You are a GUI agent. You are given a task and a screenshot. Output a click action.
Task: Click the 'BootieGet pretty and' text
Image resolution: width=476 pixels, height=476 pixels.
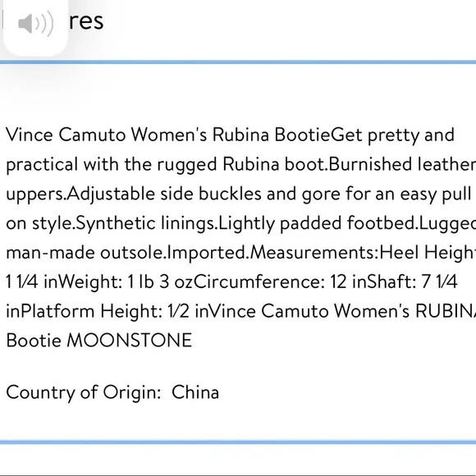[x=364, y=135]
